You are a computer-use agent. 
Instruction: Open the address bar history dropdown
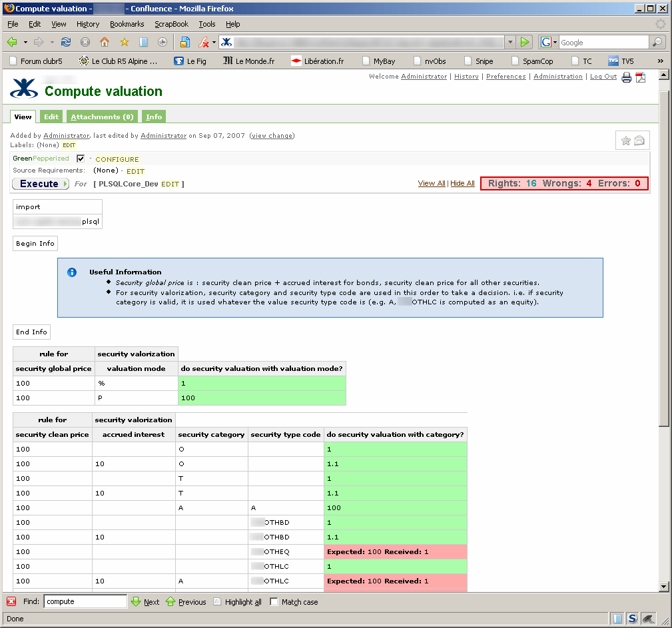pos(510,42)
